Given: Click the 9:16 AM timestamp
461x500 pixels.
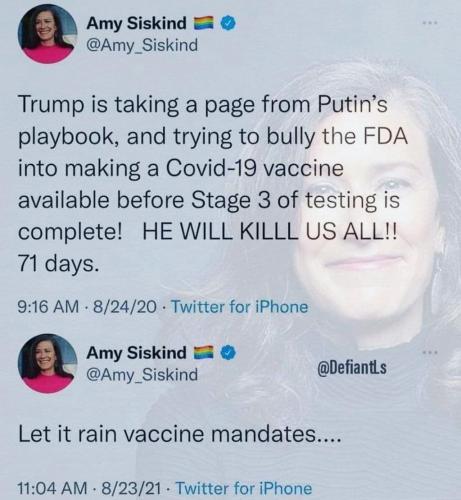Looking at the screenshot, I should [x=48, y=307].
